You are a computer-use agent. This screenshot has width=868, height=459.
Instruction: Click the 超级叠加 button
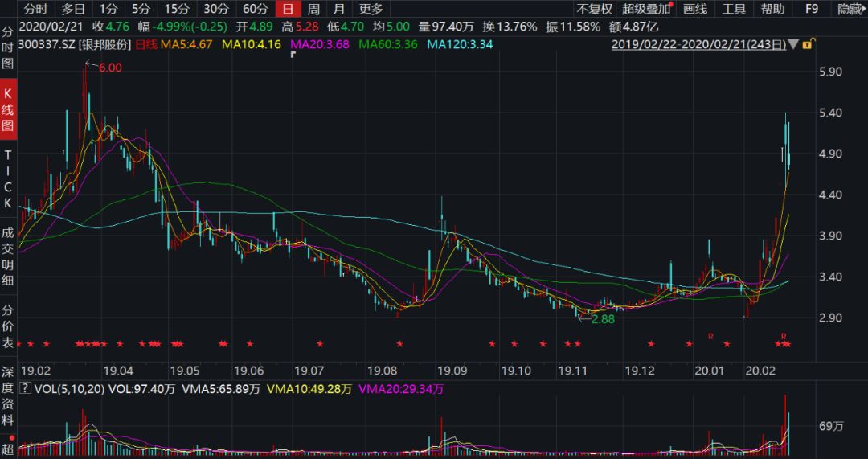tap(645, 10)
